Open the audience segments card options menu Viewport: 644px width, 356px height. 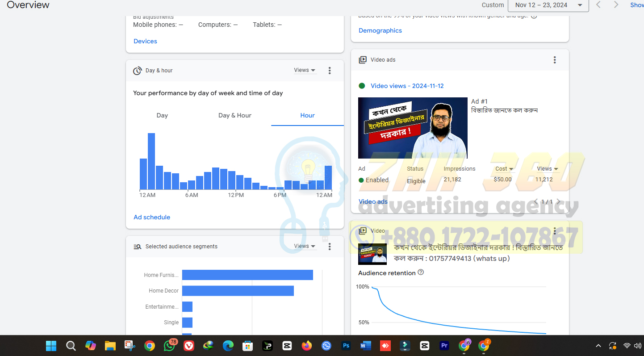click(x=330, y=247)
